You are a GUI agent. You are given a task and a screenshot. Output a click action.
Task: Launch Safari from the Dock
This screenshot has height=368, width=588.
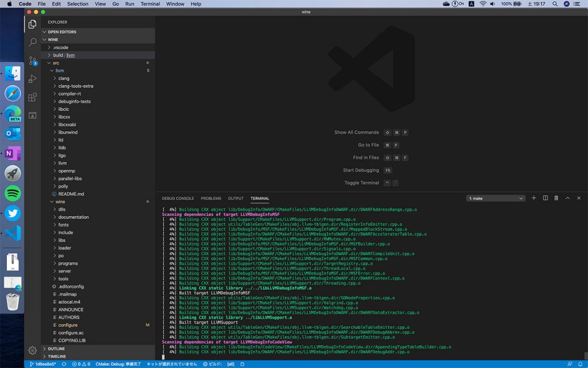tap(13, 93)
